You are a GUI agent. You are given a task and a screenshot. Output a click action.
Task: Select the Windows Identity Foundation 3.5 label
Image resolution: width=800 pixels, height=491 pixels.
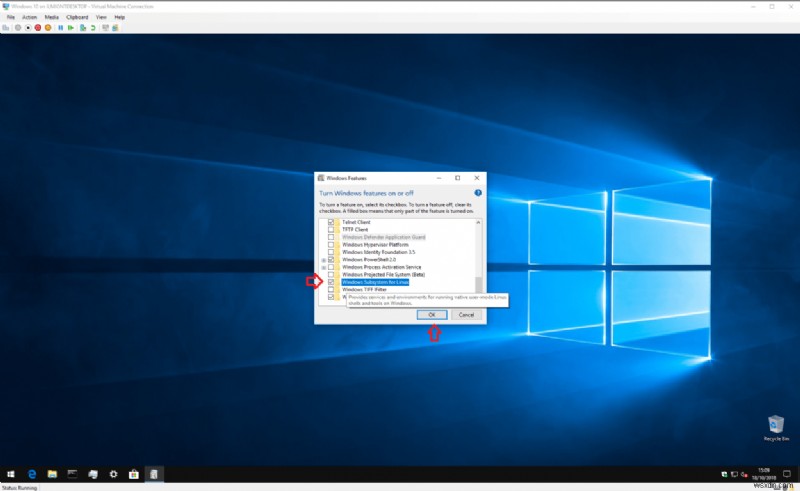379,252
